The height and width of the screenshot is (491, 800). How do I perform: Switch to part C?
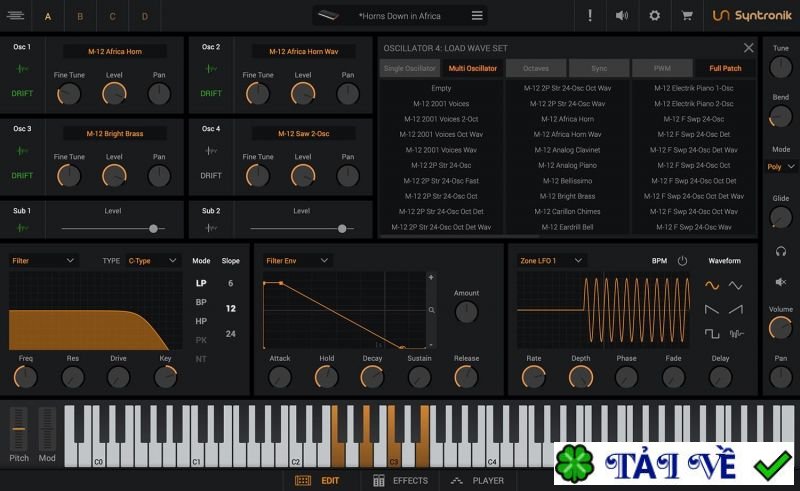point(112,16)
